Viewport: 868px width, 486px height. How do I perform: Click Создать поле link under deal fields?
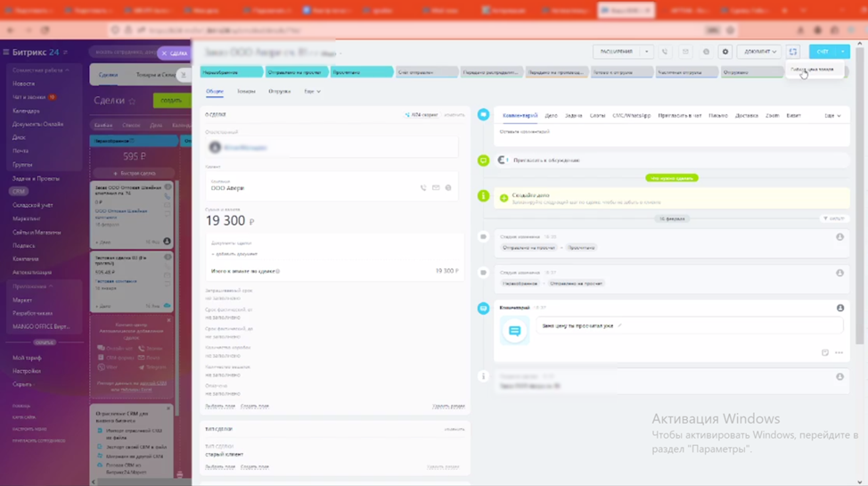[x=255, y=407]
